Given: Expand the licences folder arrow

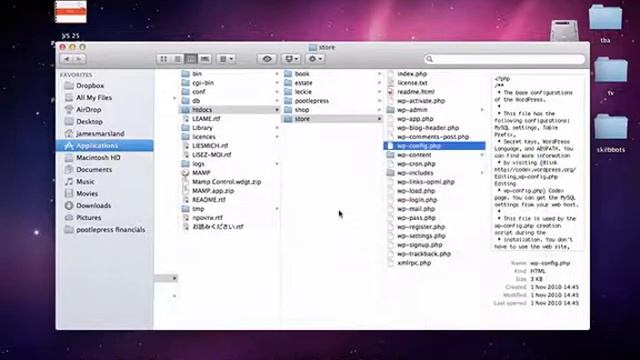Looking at the screenshot, I should point(277,137).
